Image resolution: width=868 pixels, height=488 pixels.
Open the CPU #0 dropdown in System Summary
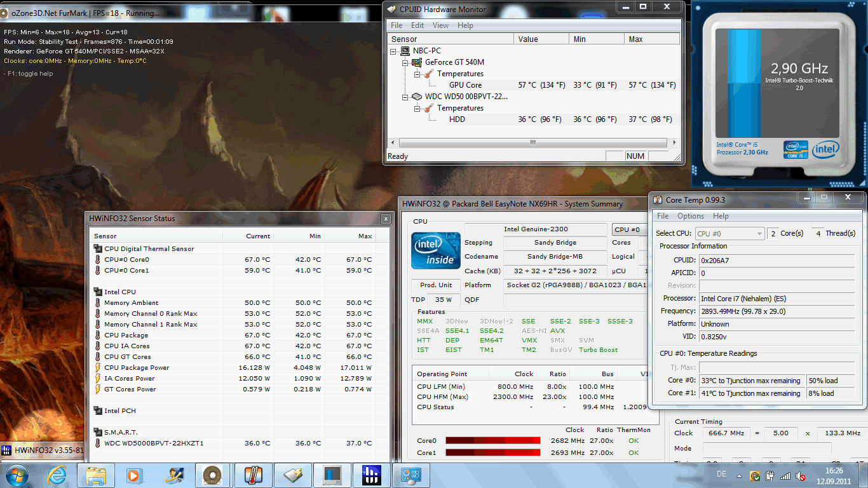coord(630,229)
